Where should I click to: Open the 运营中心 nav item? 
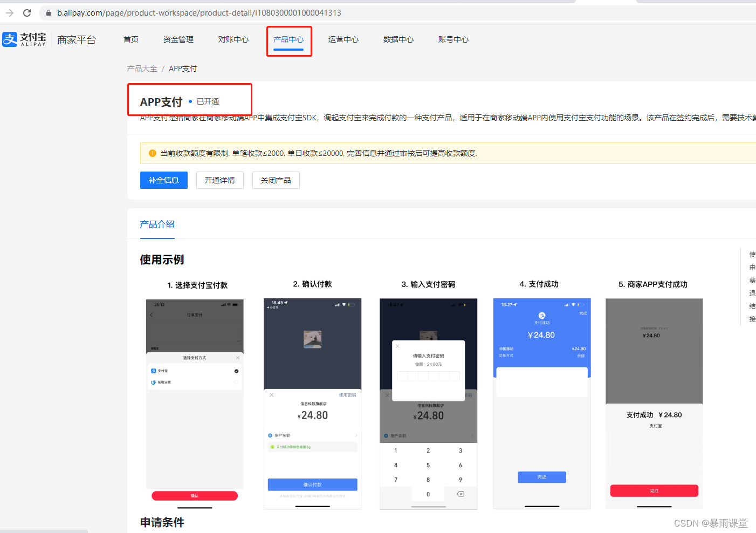point(343,39)
